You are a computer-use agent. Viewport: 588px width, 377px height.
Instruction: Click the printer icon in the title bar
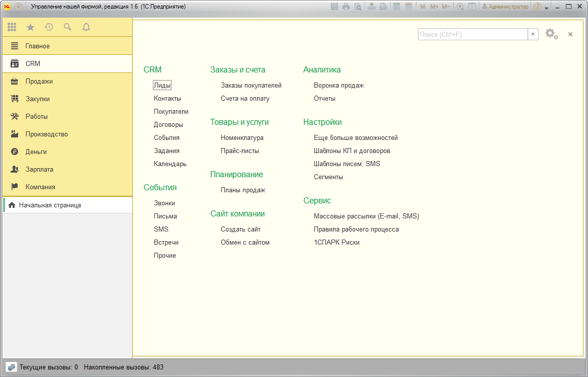[346, 7]
